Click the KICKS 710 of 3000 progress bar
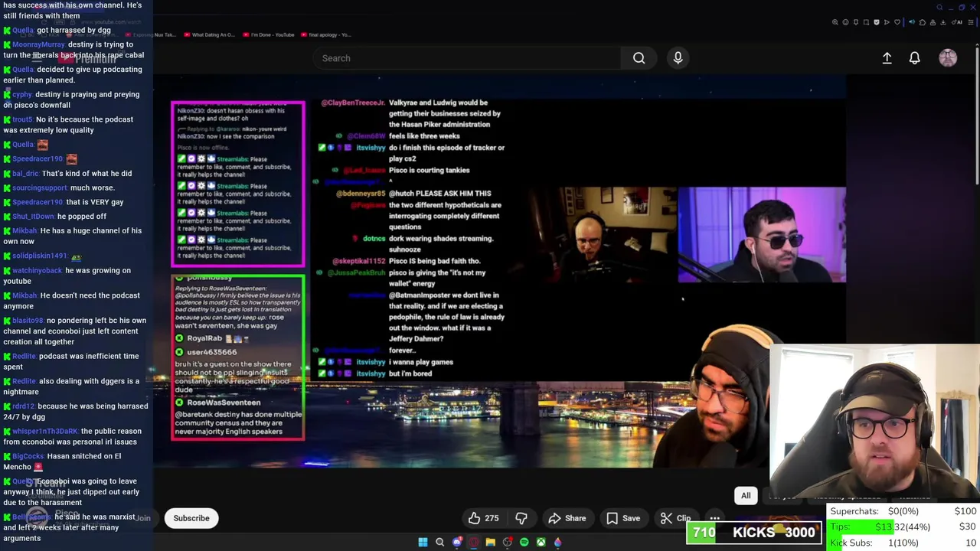 [754, 533]
